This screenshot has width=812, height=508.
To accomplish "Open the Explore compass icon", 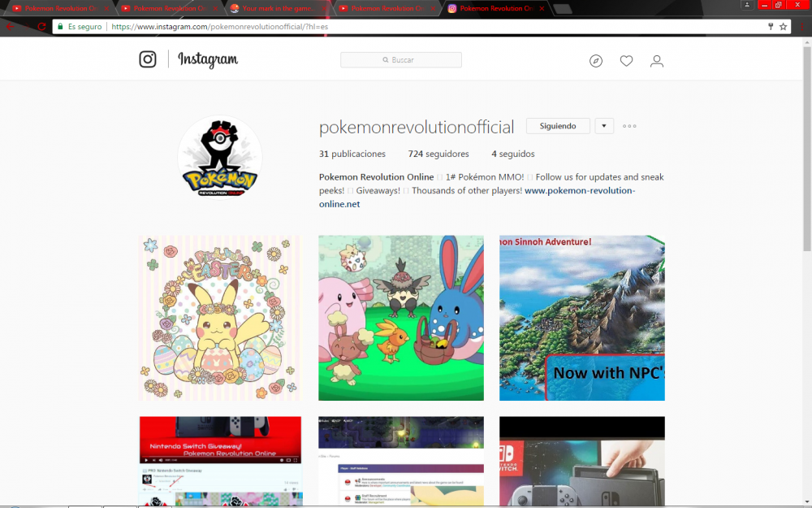I will 596,61.
